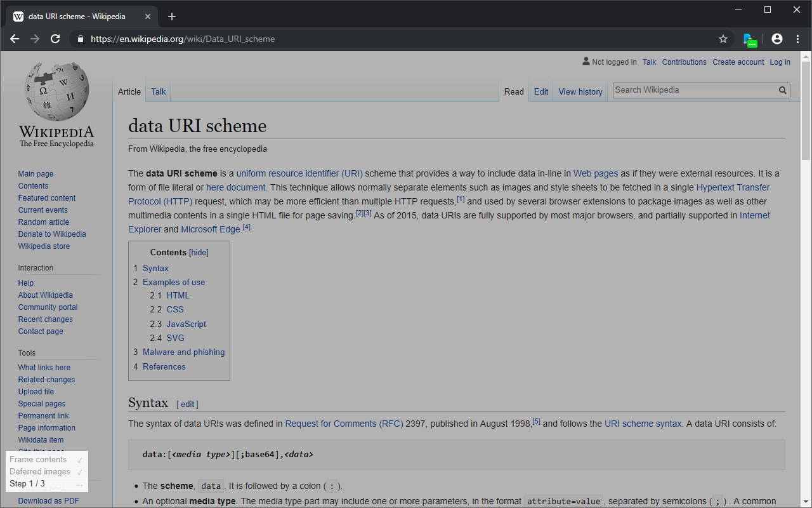Click the edit link beside Syntax heading
This screenshot has width=812, height=508.
(x=187, y=404)
